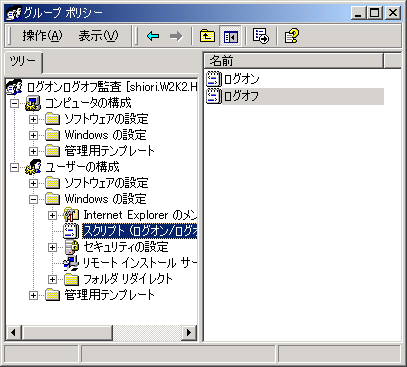This screenshot has height=367, width=407.
Task: Open the 表示(V) menu
Action: pyautogui.click(x=98, y=36)
